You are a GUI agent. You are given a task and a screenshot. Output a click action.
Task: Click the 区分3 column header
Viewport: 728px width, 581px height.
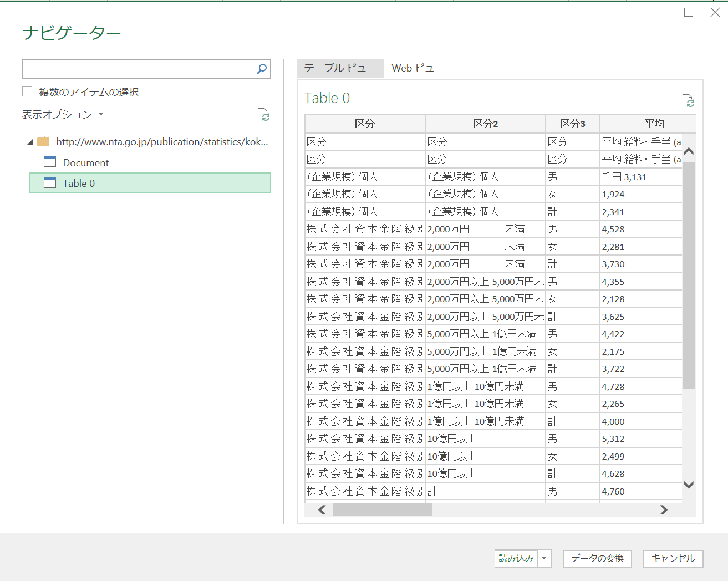tap(573, 124)
